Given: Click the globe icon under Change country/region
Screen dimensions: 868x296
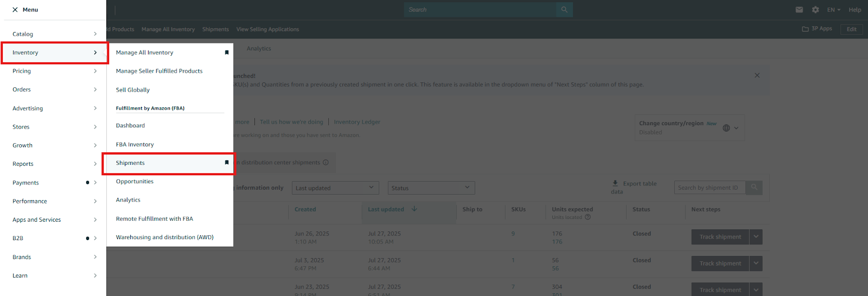Looking at the screenshot, I should 726,128.
